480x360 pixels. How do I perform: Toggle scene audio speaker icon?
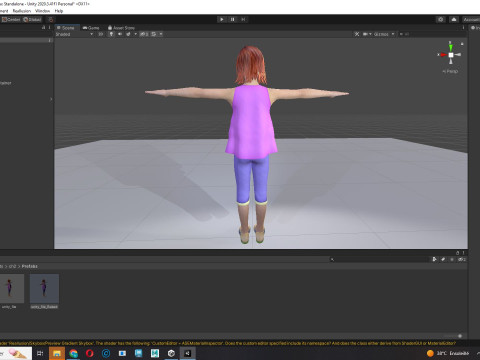[120, 34]
